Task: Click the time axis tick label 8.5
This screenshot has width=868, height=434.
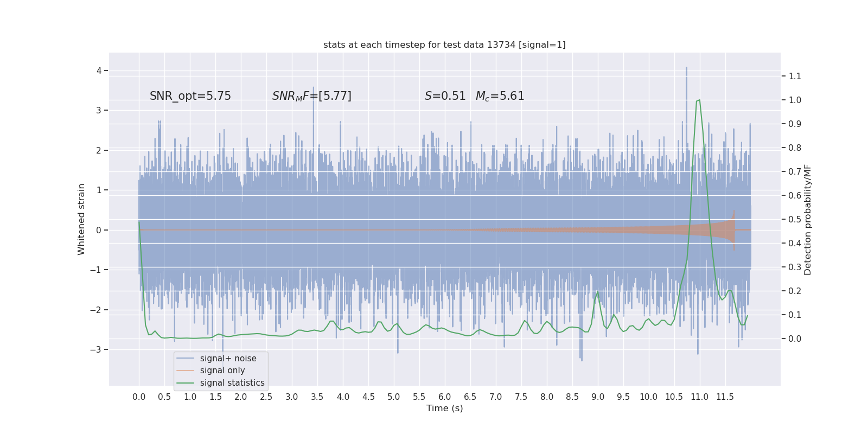Action: point(572,397)
